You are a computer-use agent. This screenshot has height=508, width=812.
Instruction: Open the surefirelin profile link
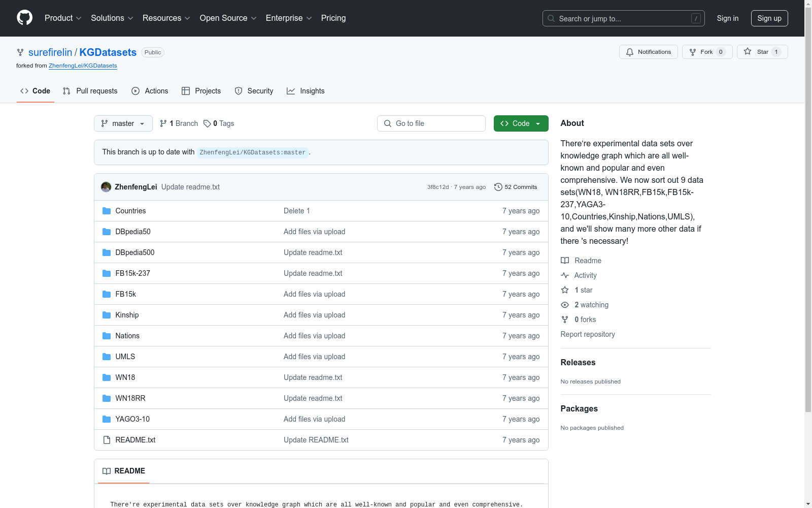pos(50,52)
